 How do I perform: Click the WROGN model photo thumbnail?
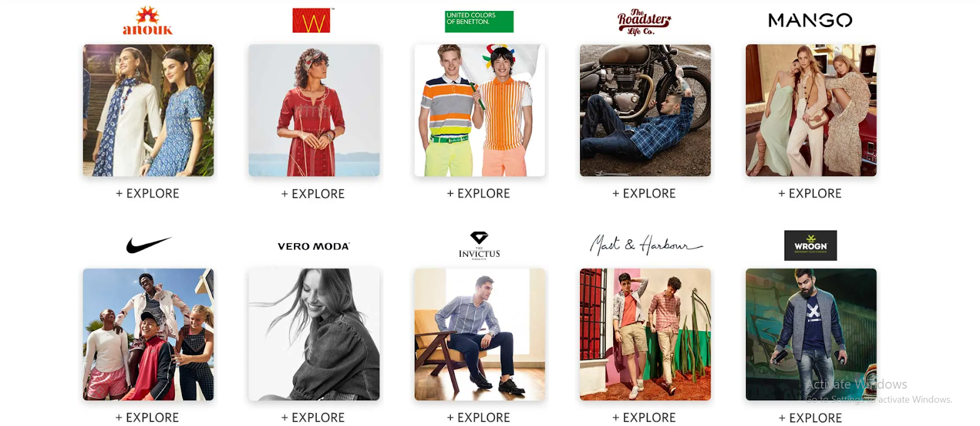(x=811, y=335)
